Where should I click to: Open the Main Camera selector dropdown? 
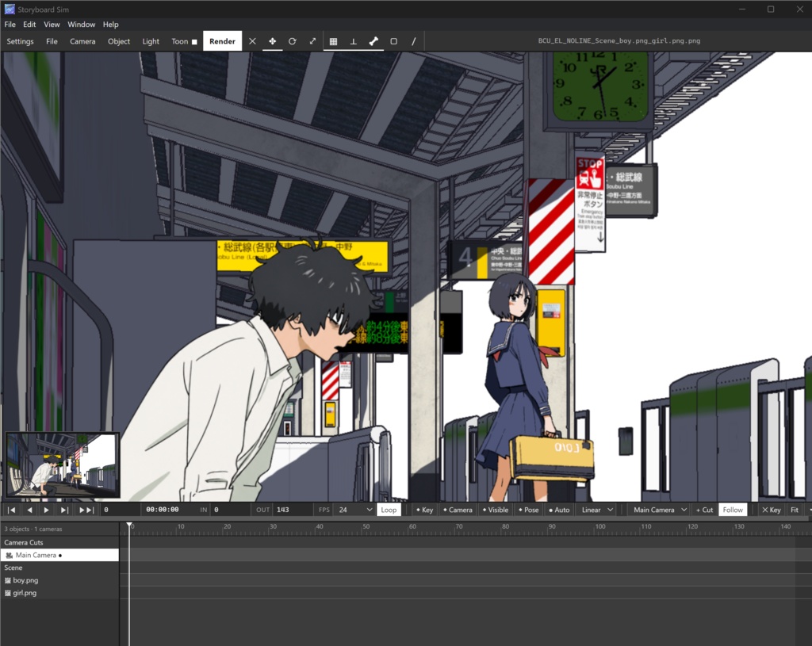click(x=660, y=510)
